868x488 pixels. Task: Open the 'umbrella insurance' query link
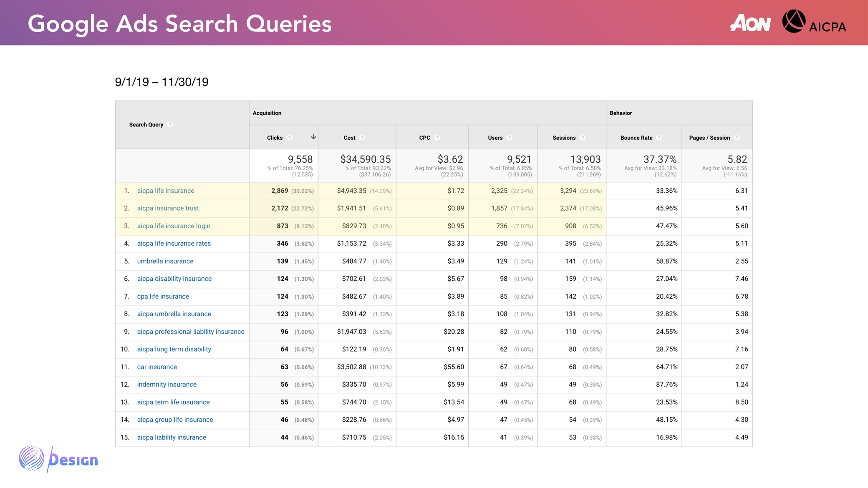point(165,261)
